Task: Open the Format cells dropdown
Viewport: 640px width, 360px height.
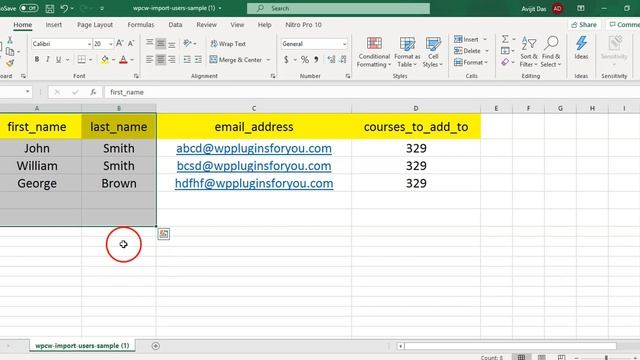Action: [471, 62]
